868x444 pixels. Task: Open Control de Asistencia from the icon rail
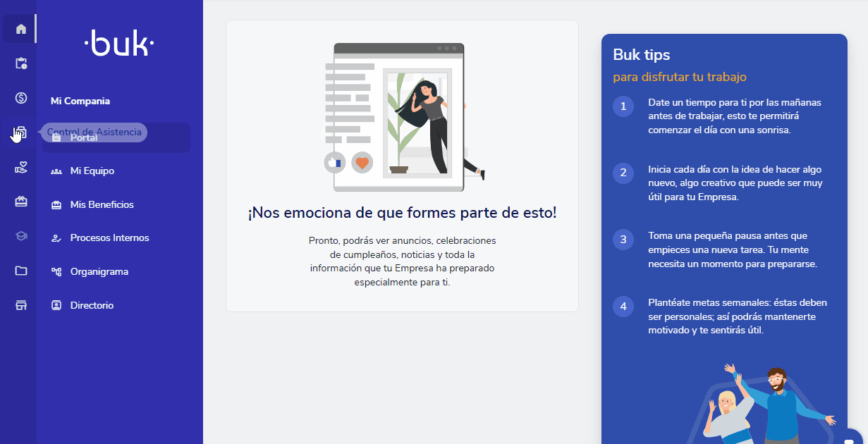point(19,132)
